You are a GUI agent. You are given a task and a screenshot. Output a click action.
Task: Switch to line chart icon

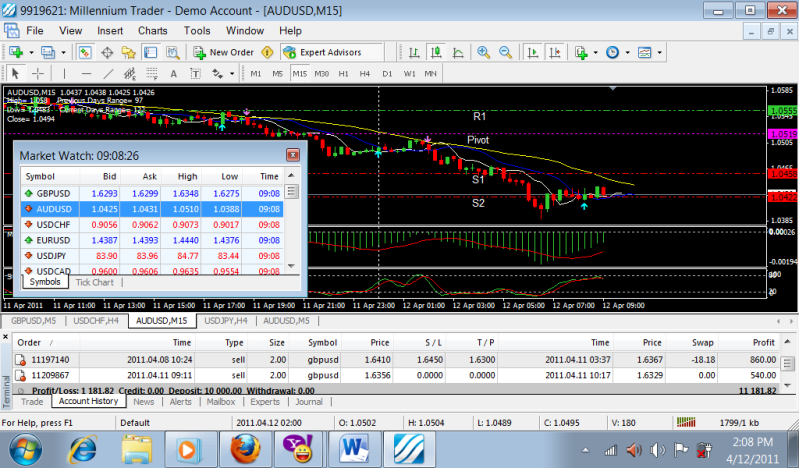458,52
